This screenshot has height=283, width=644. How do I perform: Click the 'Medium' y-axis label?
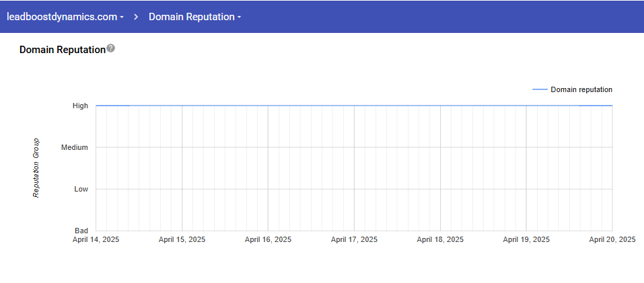pos(75,147)
